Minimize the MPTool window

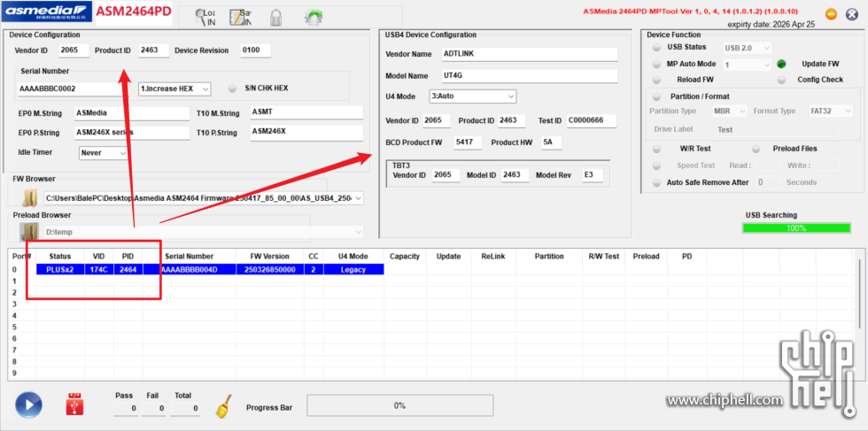pyautogui.click(x=831, y=14)
